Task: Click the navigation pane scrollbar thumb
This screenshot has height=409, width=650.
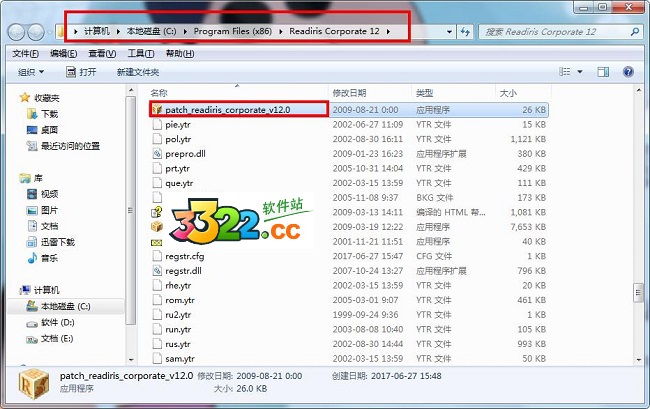Action: pos(131,211)
